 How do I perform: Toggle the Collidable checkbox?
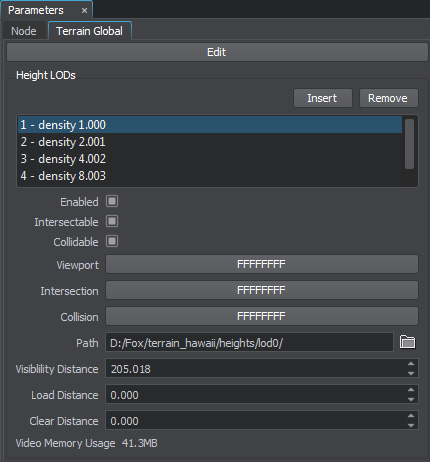(112, 241)
